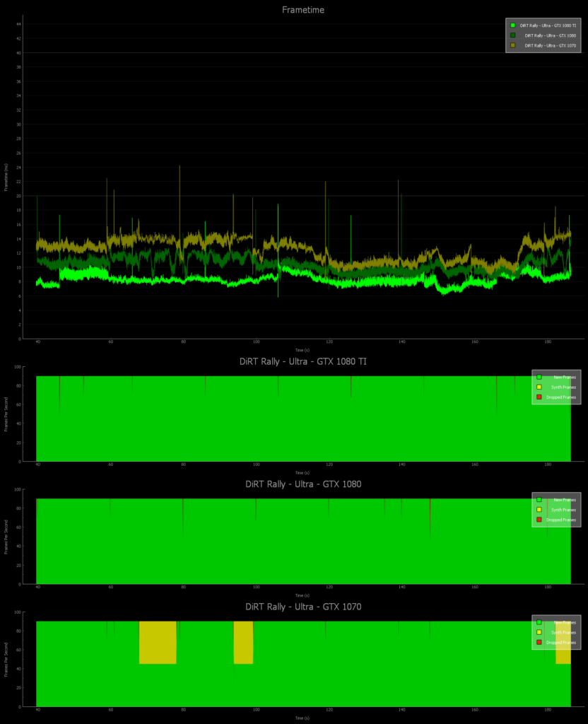Image resolution: width=588 pixels, height=724 pixels.
Task: Click the 'Time (s)' x-axis label under Frametime chart
Action: point(302,350)
